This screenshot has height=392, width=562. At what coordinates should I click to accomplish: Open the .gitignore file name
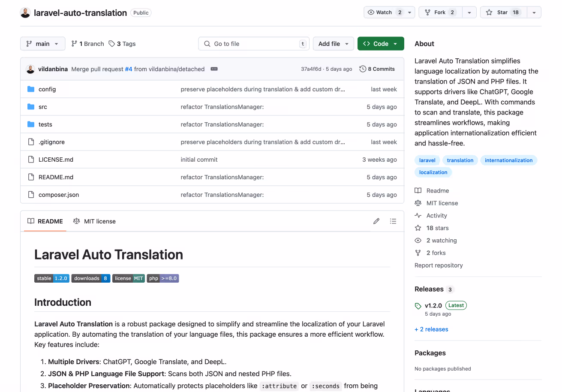pos(51,142)
